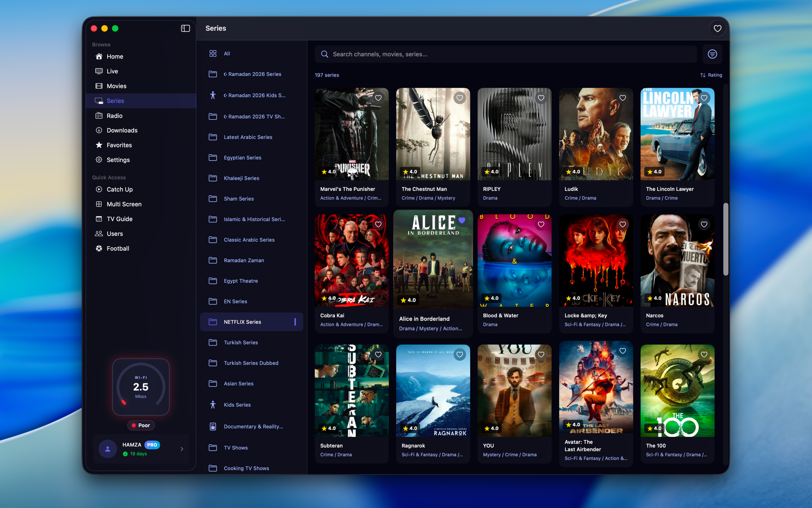Open the filter options icon

point(712,54)
